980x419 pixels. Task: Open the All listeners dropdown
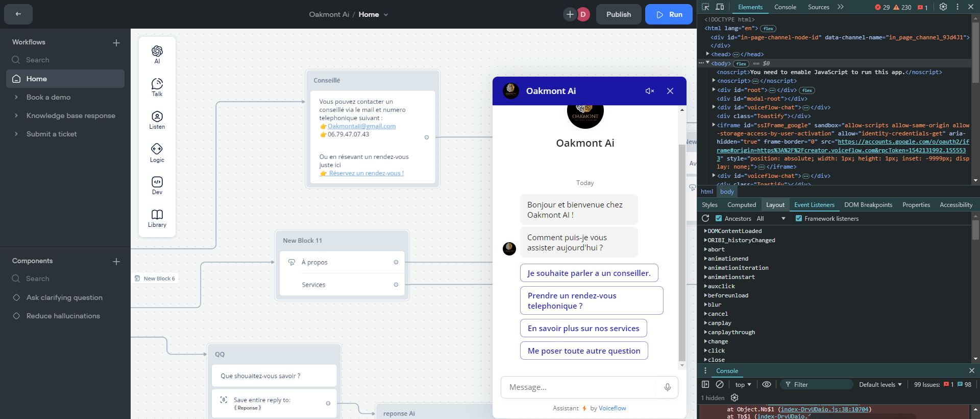(x=771, y=219)
